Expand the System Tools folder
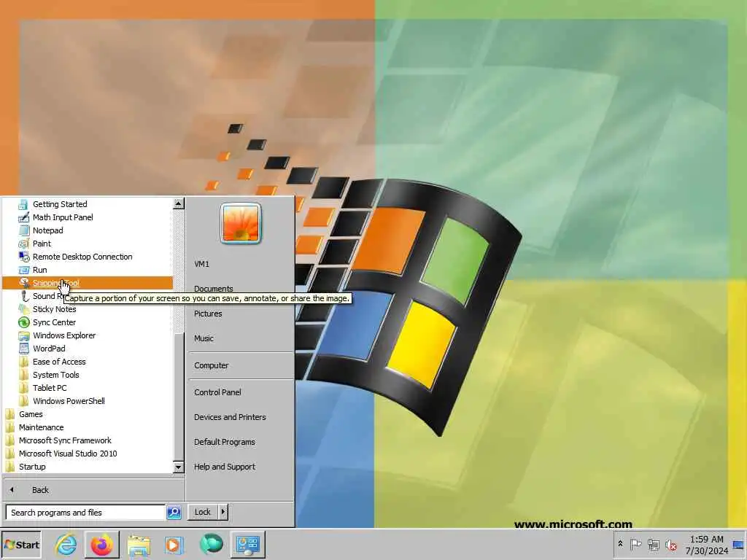Viewport: 747px width, 560px height. (x=55, y=375)
